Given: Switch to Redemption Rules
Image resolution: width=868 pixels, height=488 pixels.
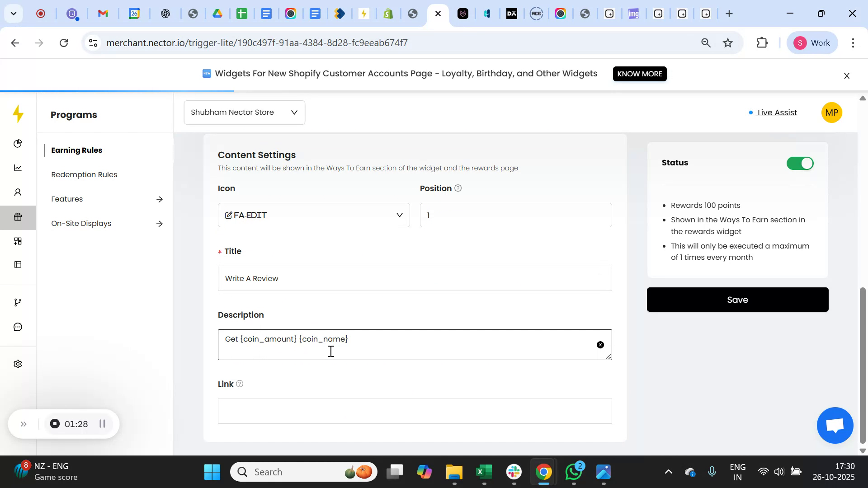Looking at the screenshot, I should [84, 174].
